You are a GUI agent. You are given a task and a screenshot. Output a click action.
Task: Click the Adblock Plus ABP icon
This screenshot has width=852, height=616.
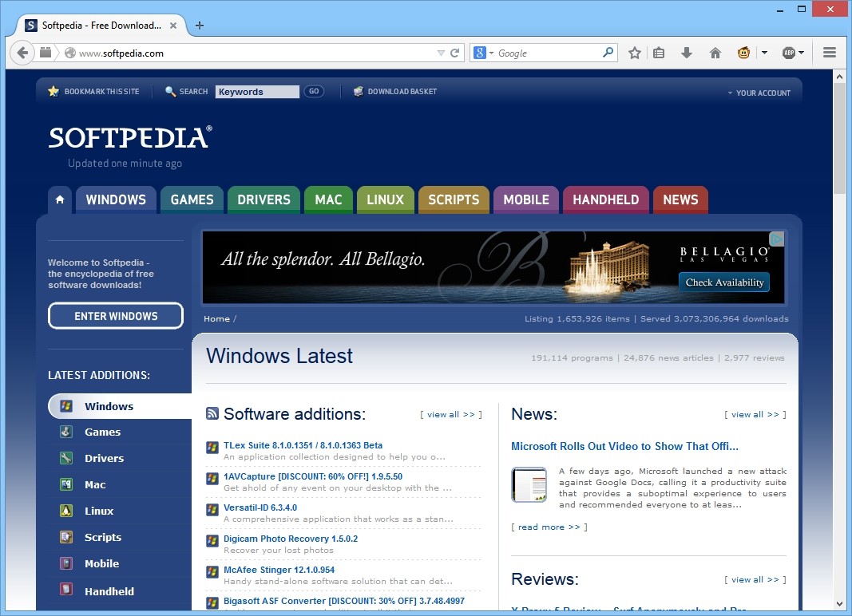(788, 53)
